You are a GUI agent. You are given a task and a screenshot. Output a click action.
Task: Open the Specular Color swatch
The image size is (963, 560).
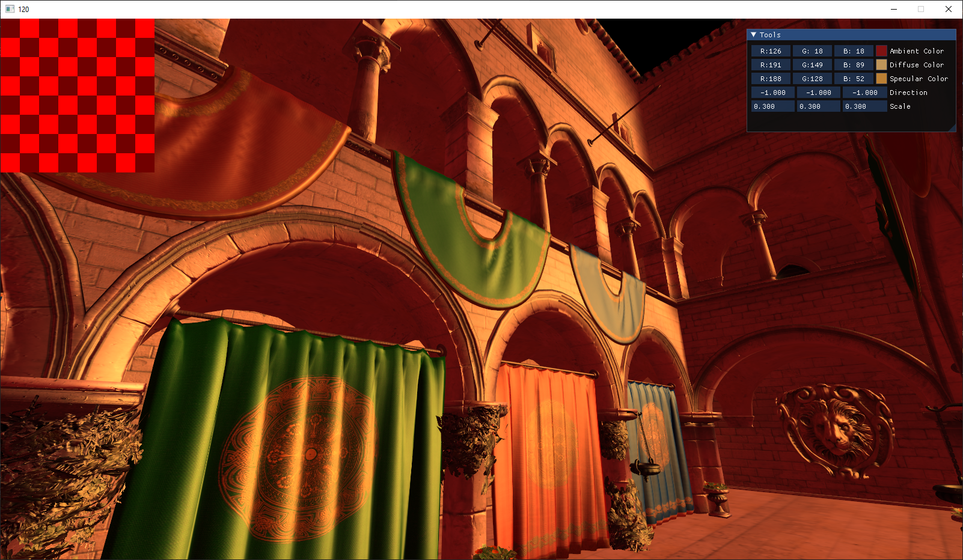click(x=882, y=78)
